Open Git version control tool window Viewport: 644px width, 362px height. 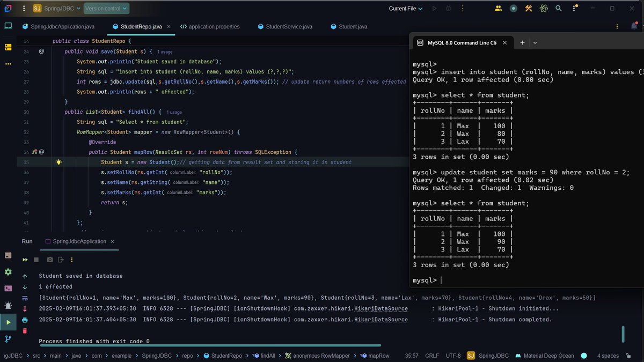(x=8, y=339)
